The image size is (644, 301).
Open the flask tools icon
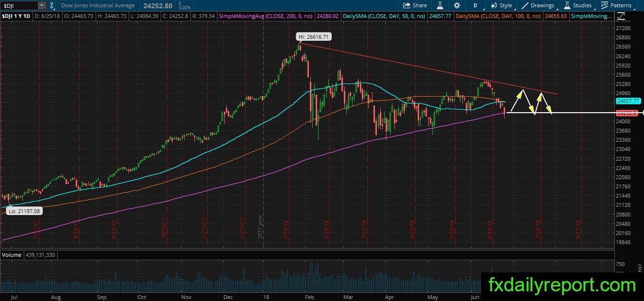click(x=441, y=5)
